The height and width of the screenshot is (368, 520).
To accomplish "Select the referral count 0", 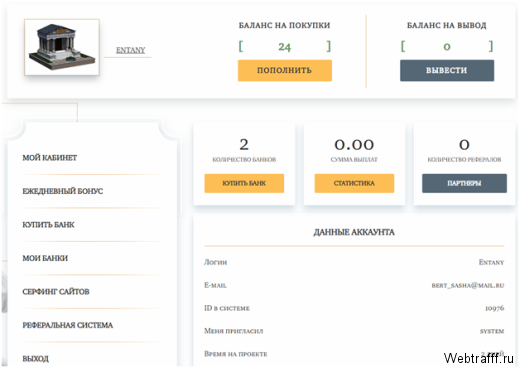I will point(464,145).
